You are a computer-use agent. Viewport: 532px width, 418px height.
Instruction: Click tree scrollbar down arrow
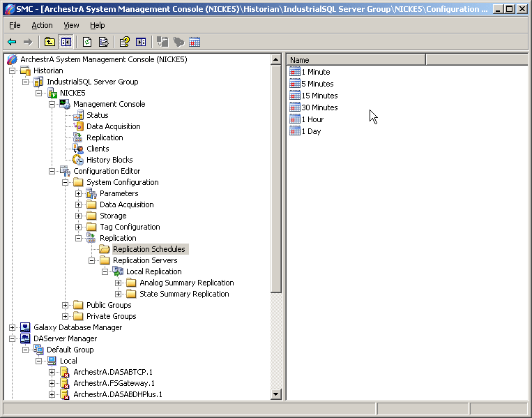276,394
